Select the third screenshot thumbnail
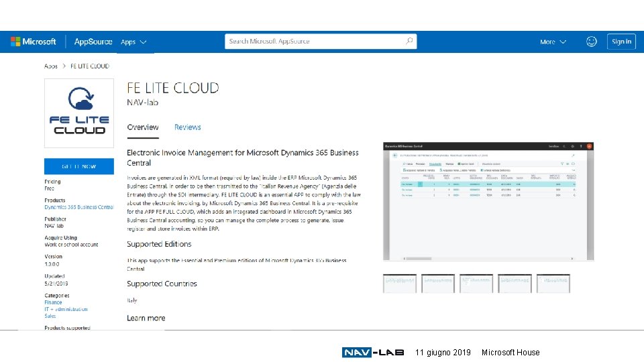 pos(476,283)
